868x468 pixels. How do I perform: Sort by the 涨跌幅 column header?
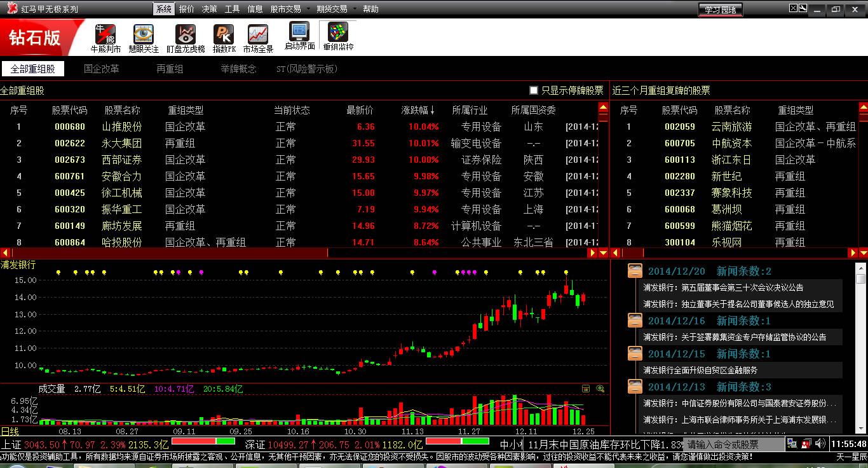point(418,110)
